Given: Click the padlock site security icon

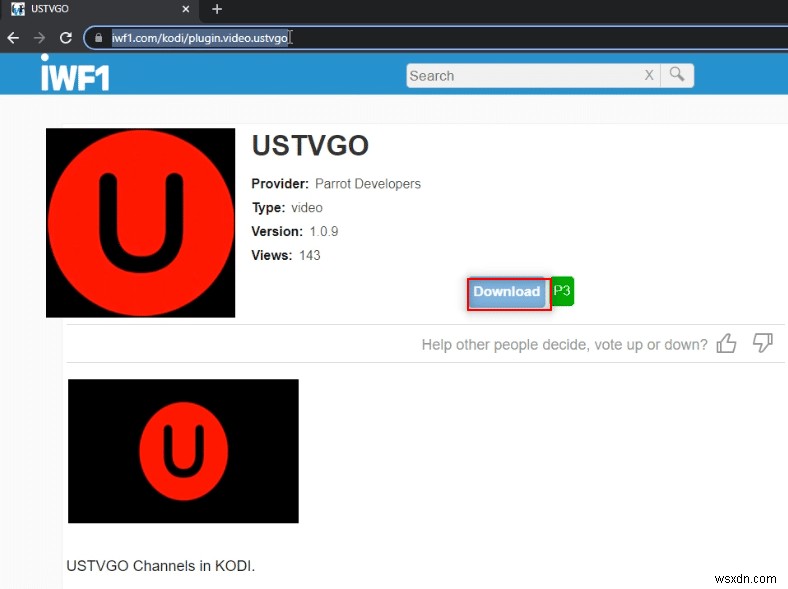Looking at the screenshot, I should pos(98,38).
